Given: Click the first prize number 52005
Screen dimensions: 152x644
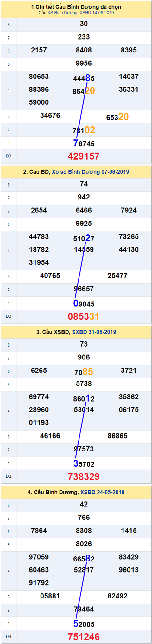Looking at the screenshot, I should coord(84,624).
